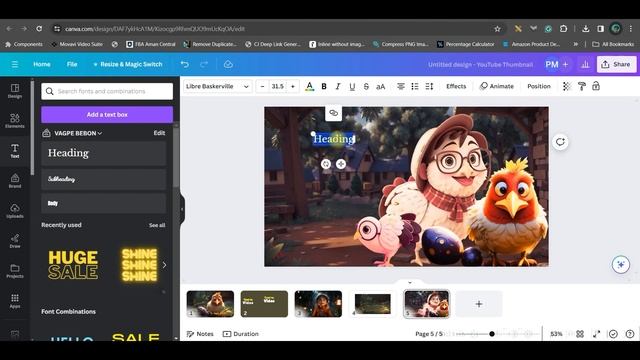640x360 pixels.
Task: Undo the last action
Action: (184, 64)
